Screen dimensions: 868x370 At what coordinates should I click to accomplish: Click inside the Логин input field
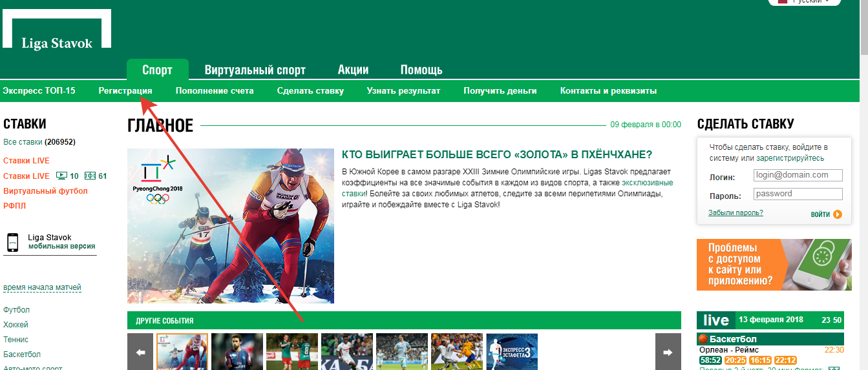pyautogui.click(x=798, y=175)
